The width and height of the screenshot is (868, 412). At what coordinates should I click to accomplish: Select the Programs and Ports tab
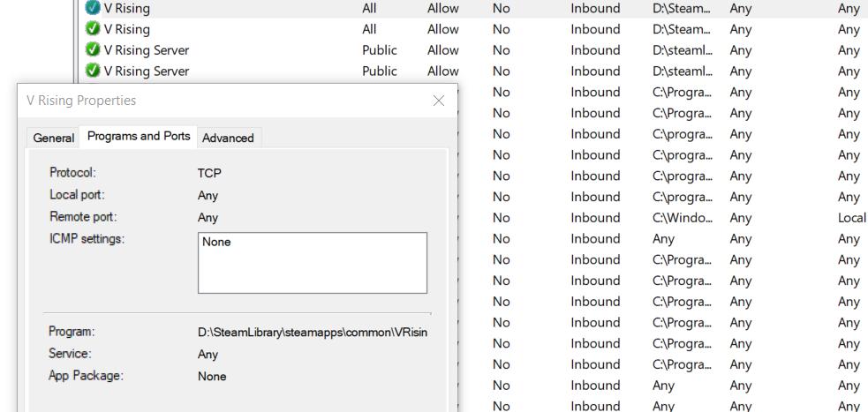pos(139,136)
